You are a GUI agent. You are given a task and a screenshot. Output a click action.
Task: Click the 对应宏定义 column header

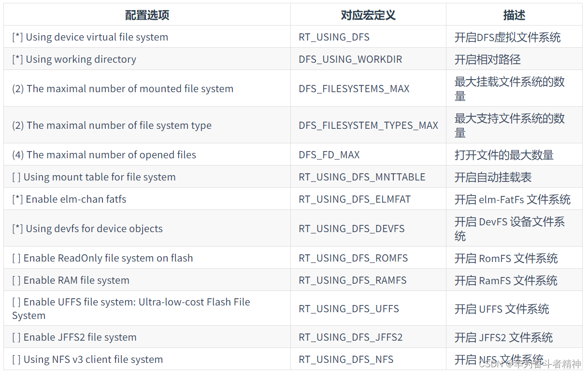click(x=368, y=14)
